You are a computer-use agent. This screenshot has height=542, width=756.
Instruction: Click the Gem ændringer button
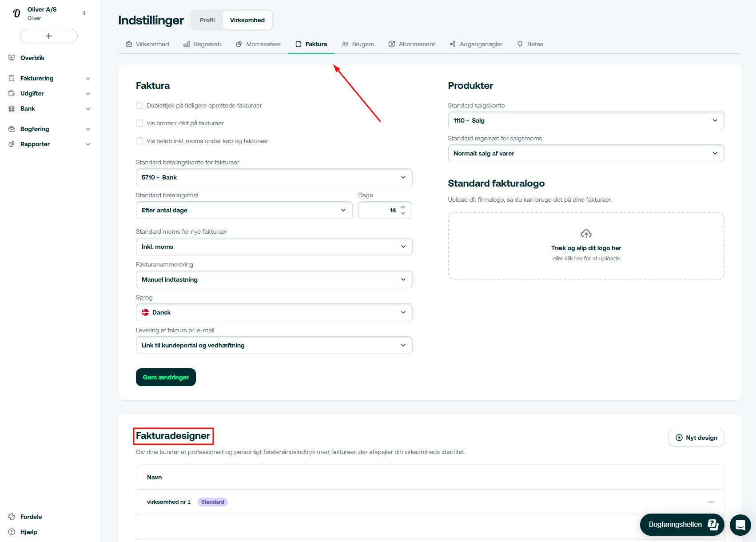point(166,377)
